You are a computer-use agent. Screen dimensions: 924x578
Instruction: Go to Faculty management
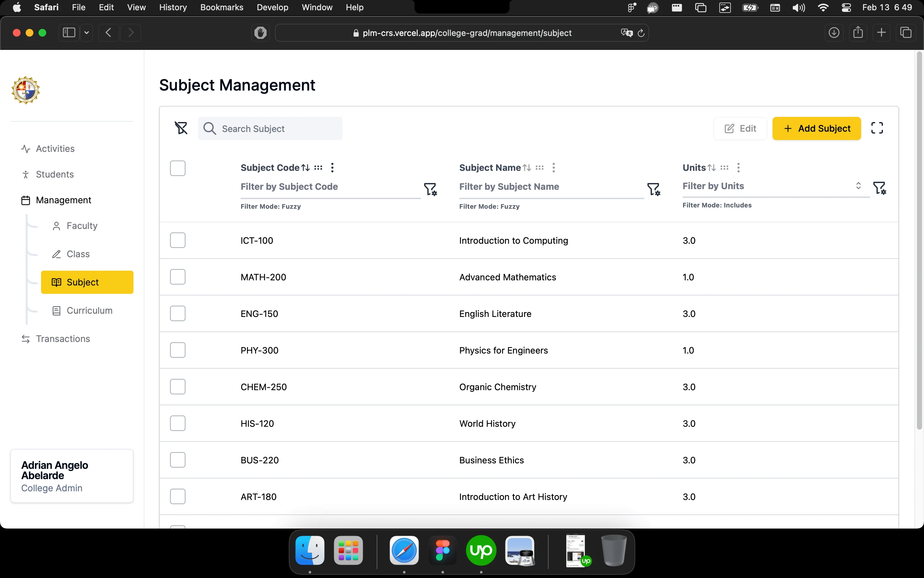(x=74, y=226)
